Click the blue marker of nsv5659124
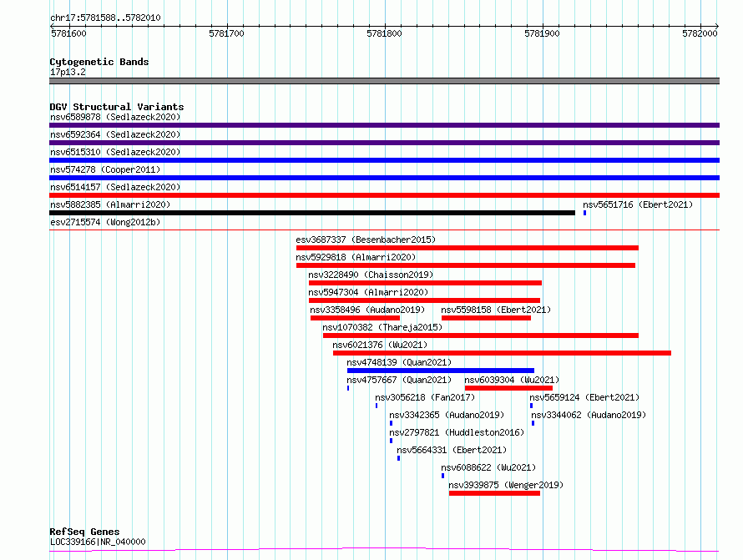 coord(531,406)
